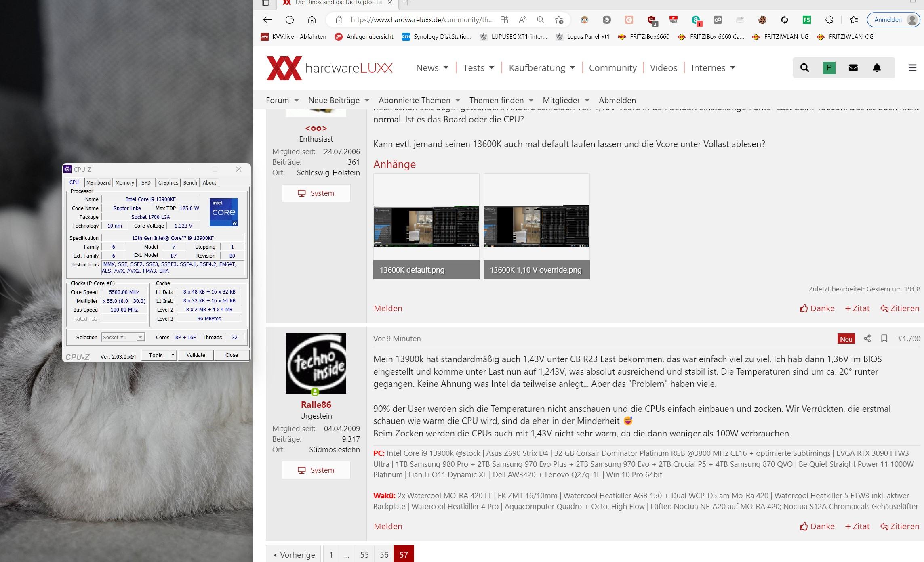Click the CPU-Z Tools button

click(x=156, y=355)
